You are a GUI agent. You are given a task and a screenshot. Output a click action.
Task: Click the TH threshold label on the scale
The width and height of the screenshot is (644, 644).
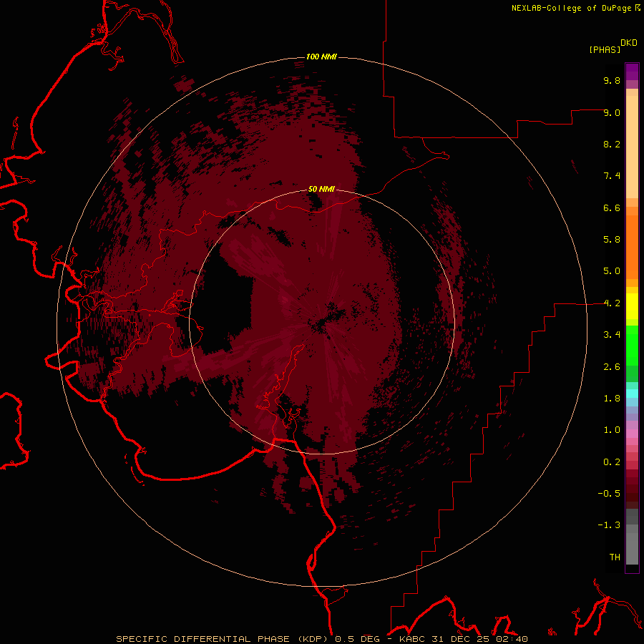pos(615,557)
